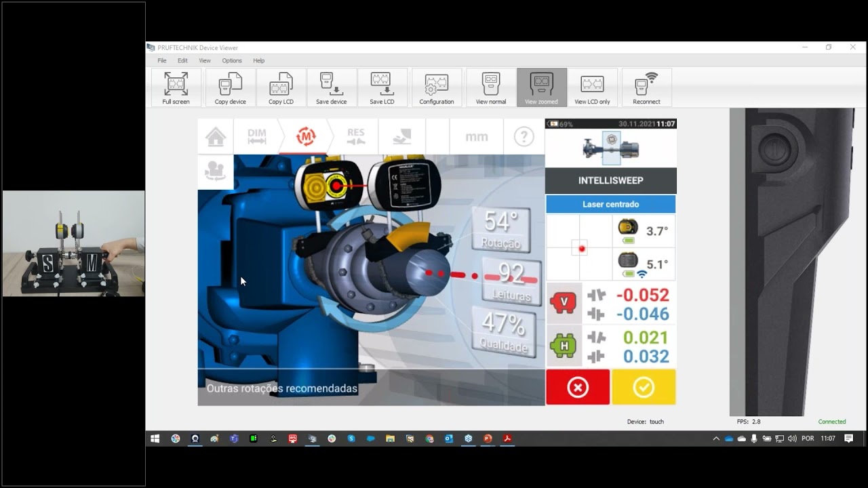The width and height of the screenshot is (868, 488).
Task: Tap the INTELLISWEEP mode button
Action: click(611, 181)
